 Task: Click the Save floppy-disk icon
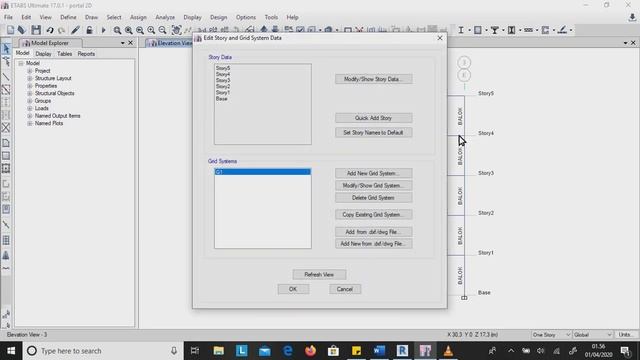(36, 30)
